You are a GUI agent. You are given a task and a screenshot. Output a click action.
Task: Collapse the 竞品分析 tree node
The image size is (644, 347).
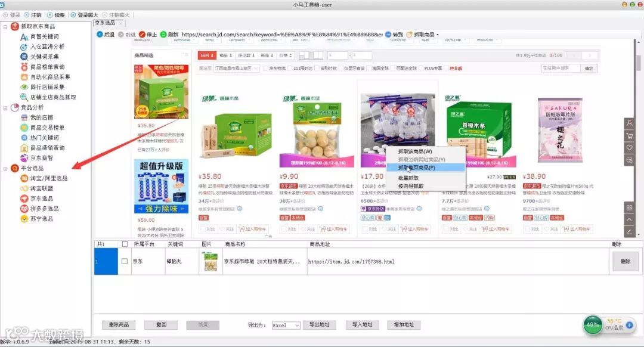pos(5,107)
